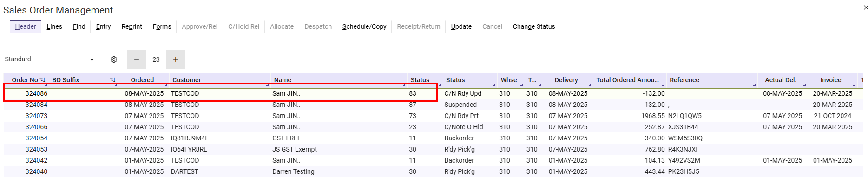Open the Lines menu item

[x=54, y=26]
